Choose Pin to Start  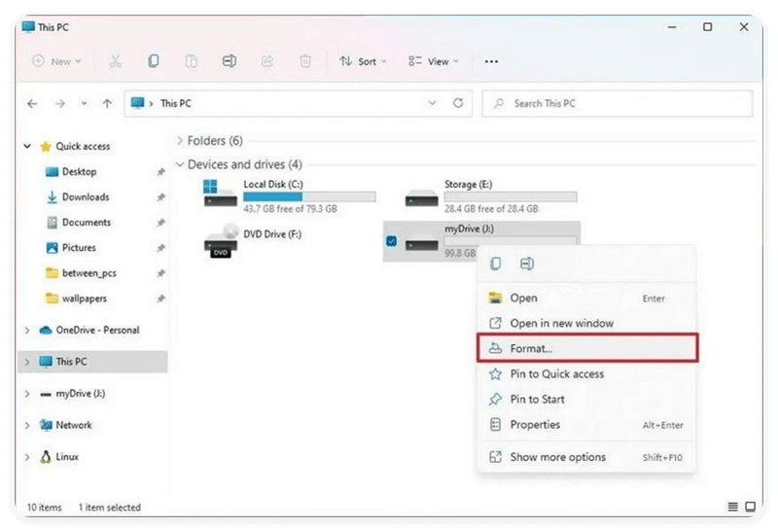[x=586, y=399]
